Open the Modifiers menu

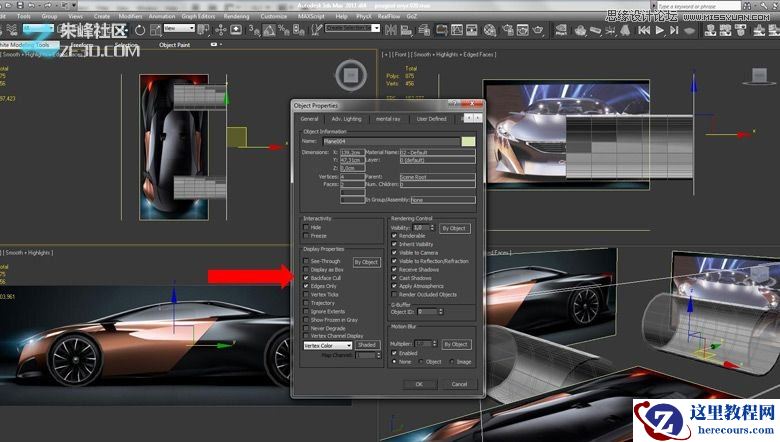click(x=130, y=16)
